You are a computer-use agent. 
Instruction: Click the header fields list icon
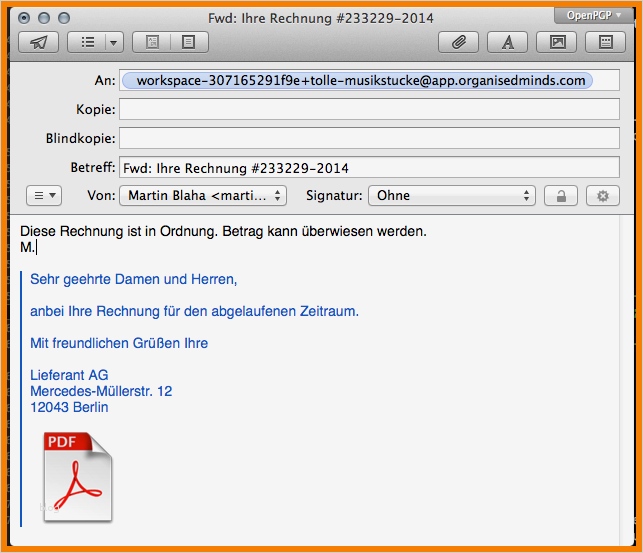click(87, 42)
